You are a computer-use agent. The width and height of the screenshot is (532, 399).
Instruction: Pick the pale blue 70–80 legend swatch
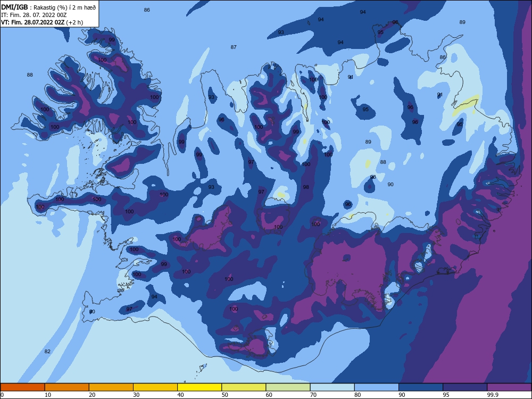(332, 387)
